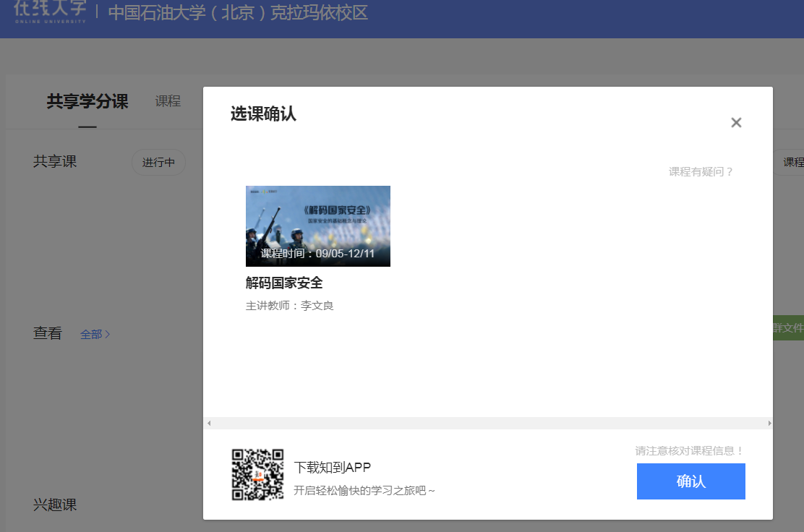Click the 解码国家安全 course cover thumbnail
The image size is (804, 532).
tap(318, 226)
